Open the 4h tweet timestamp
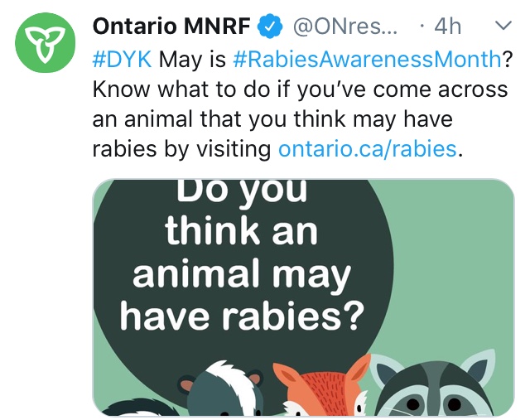Viewport: 530px width, 420px height. click(446, 27)
